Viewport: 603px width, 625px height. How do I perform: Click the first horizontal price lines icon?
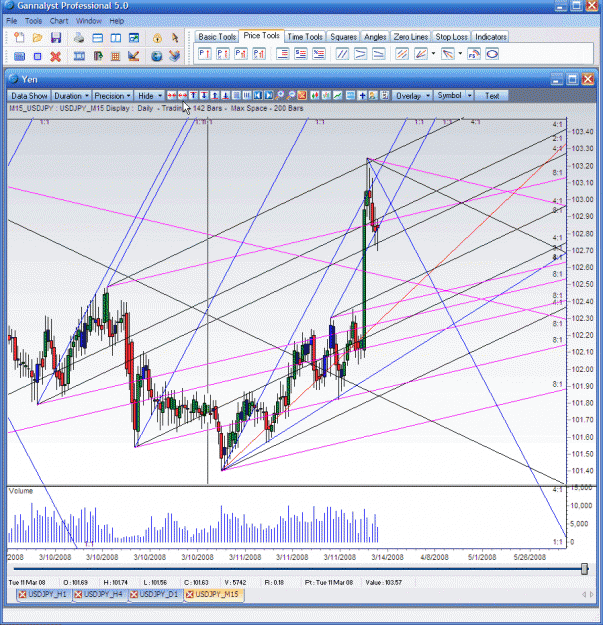(282, 54)
